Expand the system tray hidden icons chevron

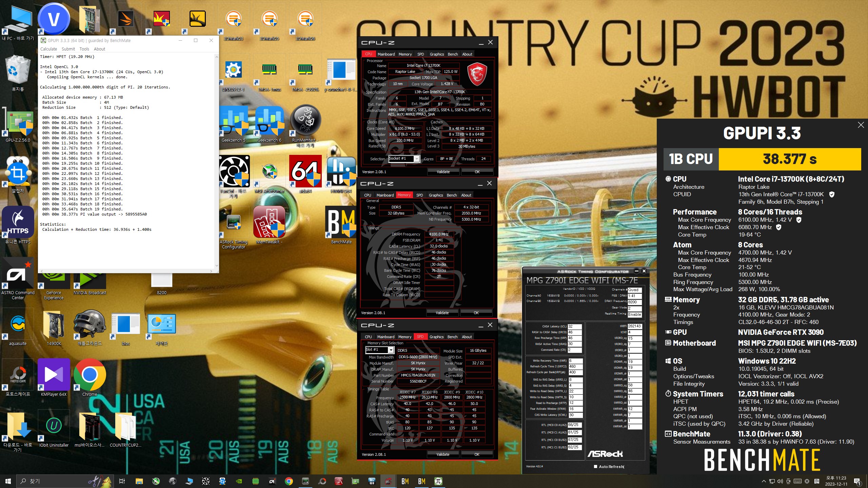(x=764, y=481)
